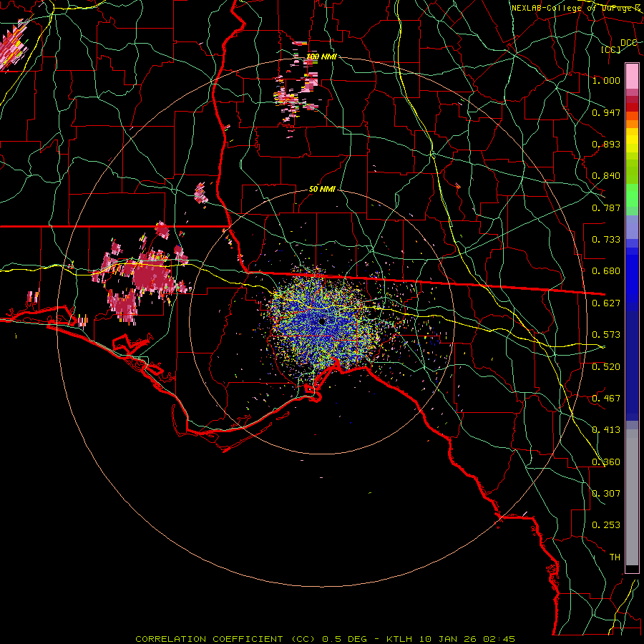Click the TH threshold label
The width and height of the screenshot is (644, 644).
615,557
